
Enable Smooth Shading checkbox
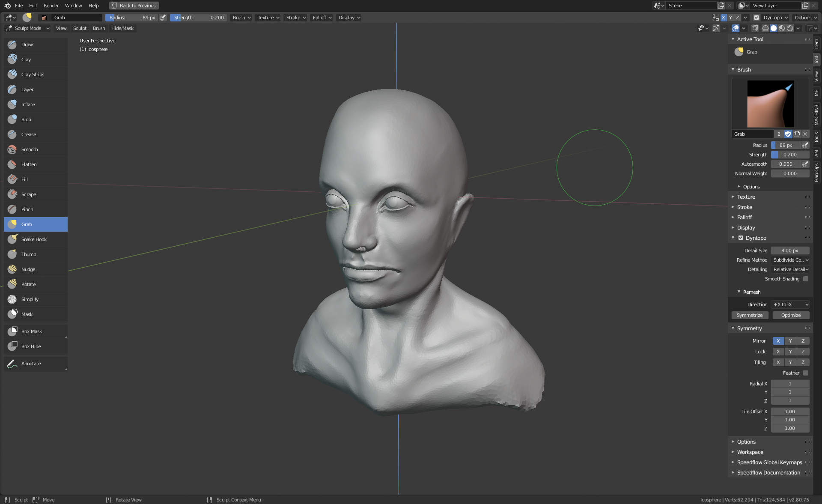805,279
